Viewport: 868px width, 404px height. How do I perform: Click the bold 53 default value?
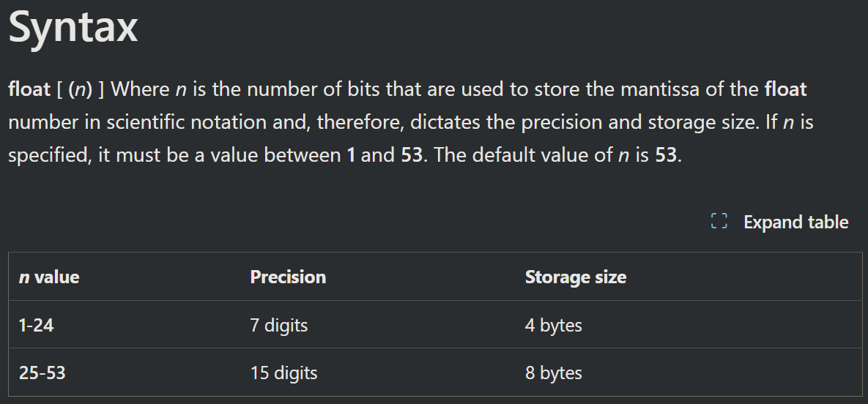667,155
